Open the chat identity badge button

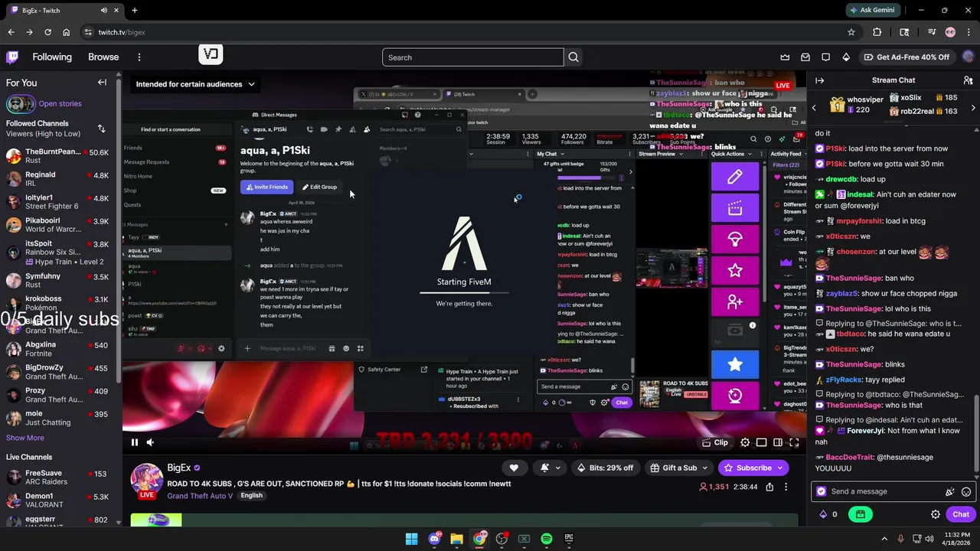(x=822, y=491)
